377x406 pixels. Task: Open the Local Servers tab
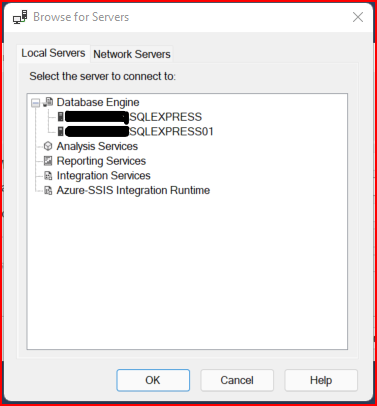53,53
